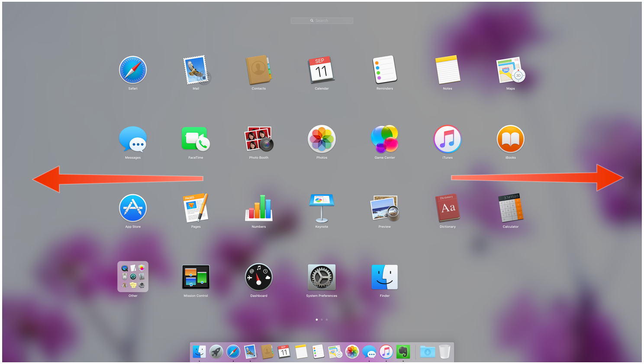Open the App Store
This screenshot has width=644, height=364.
pyautogui.click(x=133, y=208)
